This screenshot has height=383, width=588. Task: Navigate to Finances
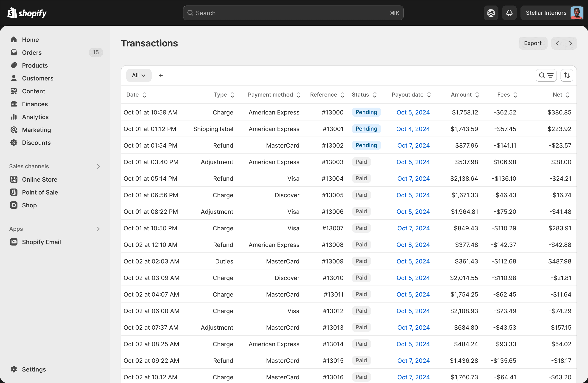(x=35, y=104)
